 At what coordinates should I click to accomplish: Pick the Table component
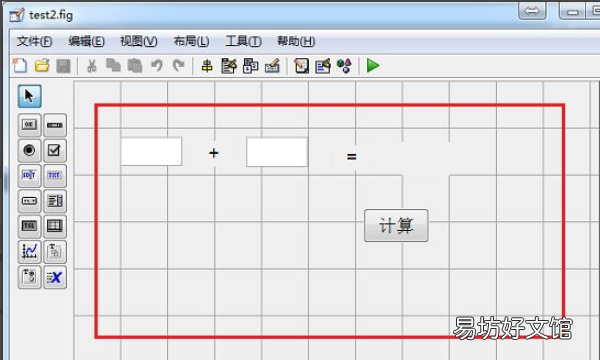[x=55, y=226]
